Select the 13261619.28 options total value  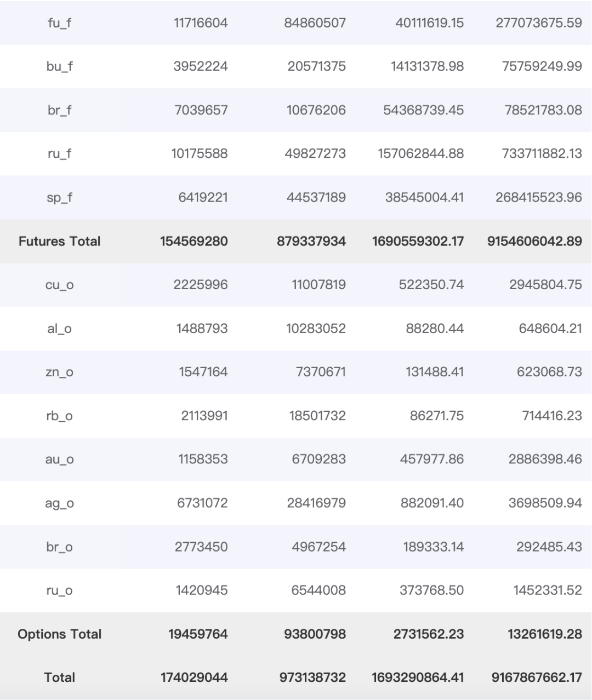click(544, 634)
